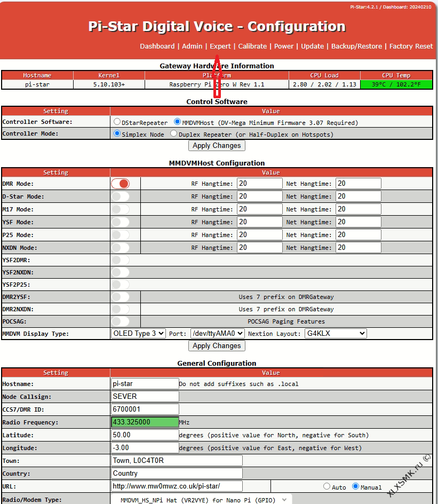Image resolution: width=438 pixels, height=504 pixels.
Task: Open the Calibrate link
Action: tap(252, 46)
